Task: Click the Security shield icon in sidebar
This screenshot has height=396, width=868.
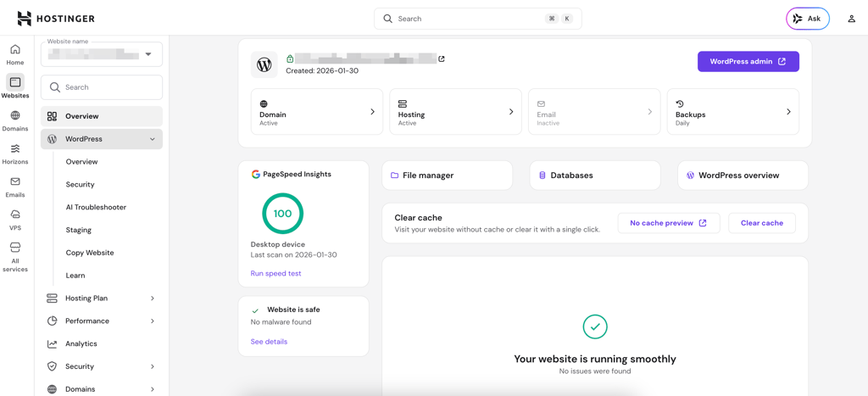Action: pyautogui.click(x=52, y=366)
